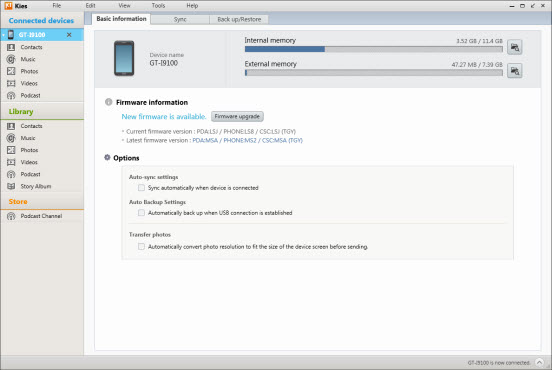The image size is (552, 370).
Task: Click the Auto Backup Settings label
Action: coord(157,202)
